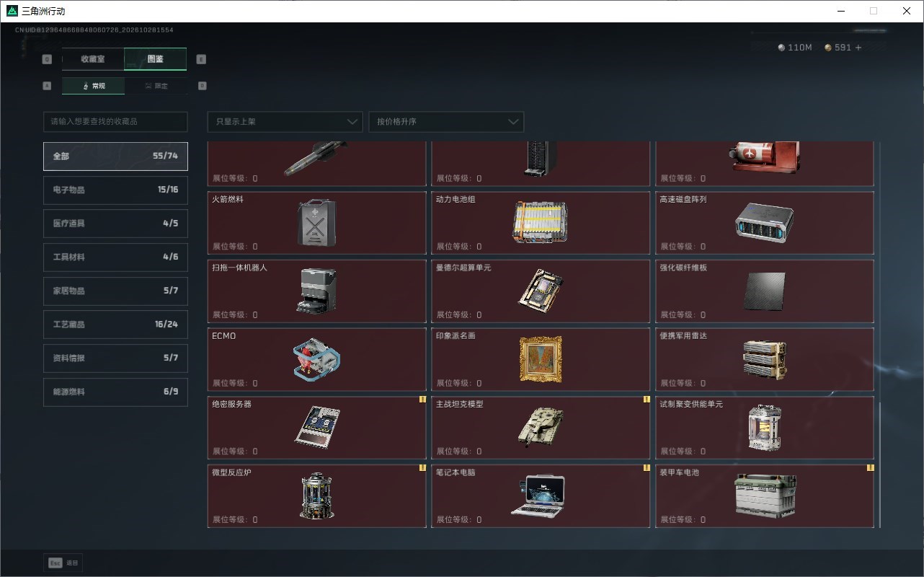Click the 曼德尔超算单元 item icon

pos(541,290)
